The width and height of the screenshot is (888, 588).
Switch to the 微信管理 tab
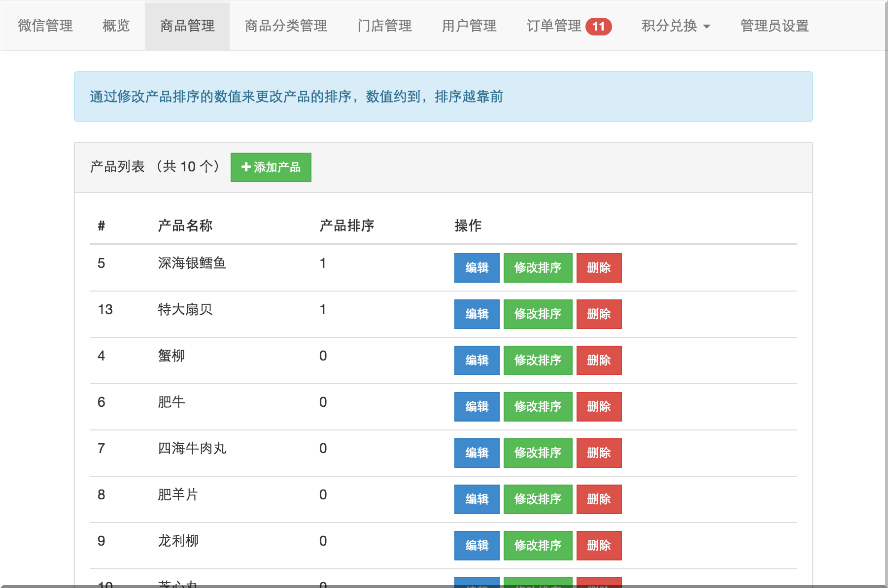pos(44,26)
